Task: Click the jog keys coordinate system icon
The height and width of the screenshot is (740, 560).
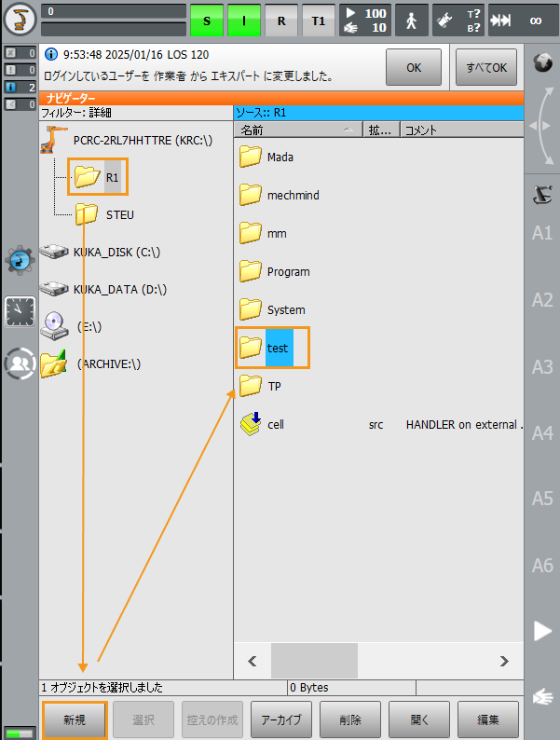Action: point(542,195)
